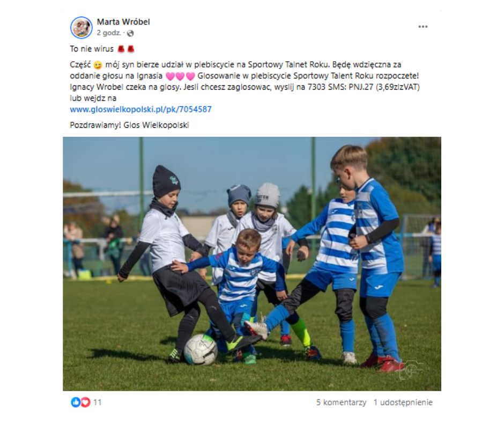Click the "2 godz." post timestamp
Screen dimensions: 504x423
point(109,33)
